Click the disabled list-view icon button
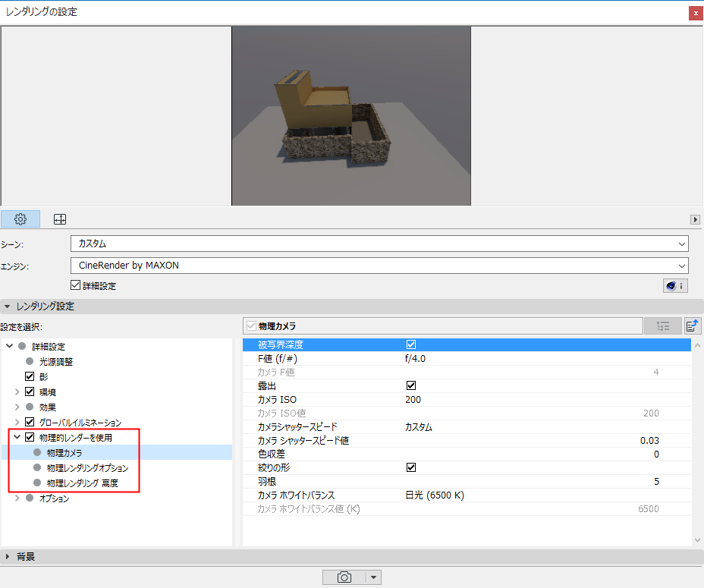 663,325
